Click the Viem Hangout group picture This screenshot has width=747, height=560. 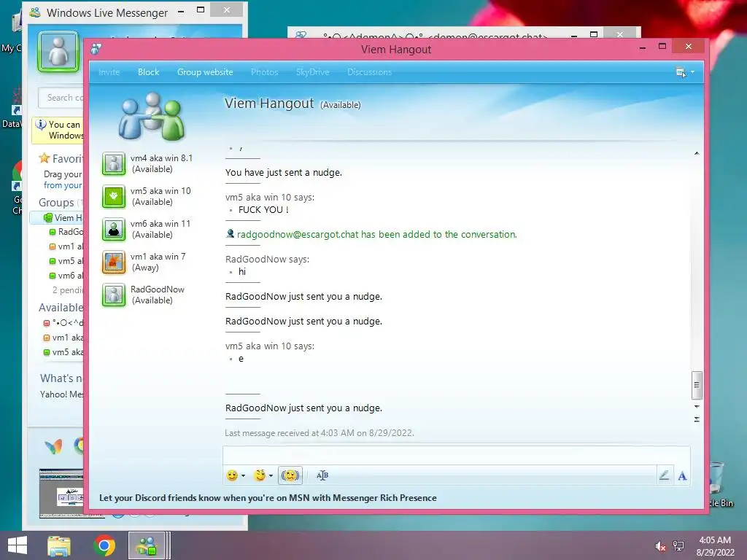[152, 117]
